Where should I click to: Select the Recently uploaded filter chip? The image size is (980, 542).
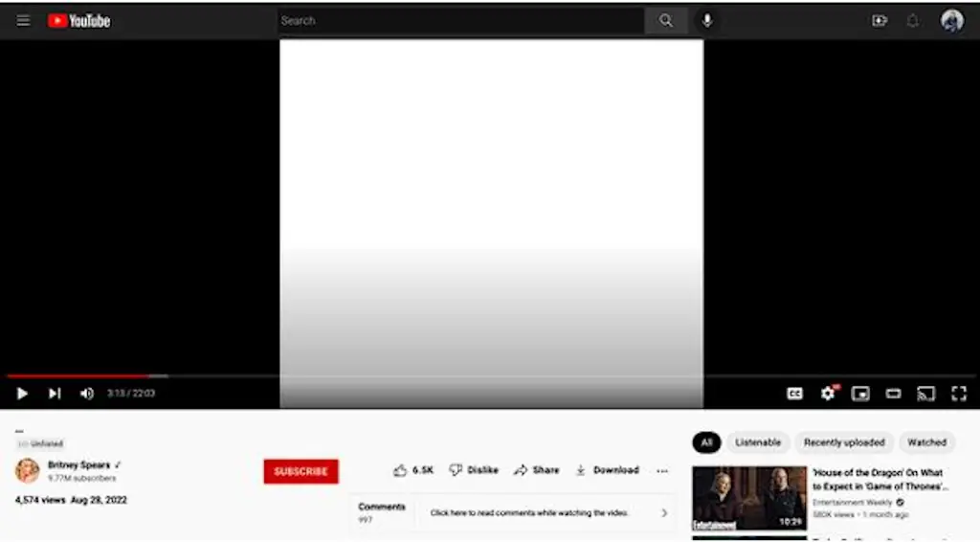[x=844, y=442]
